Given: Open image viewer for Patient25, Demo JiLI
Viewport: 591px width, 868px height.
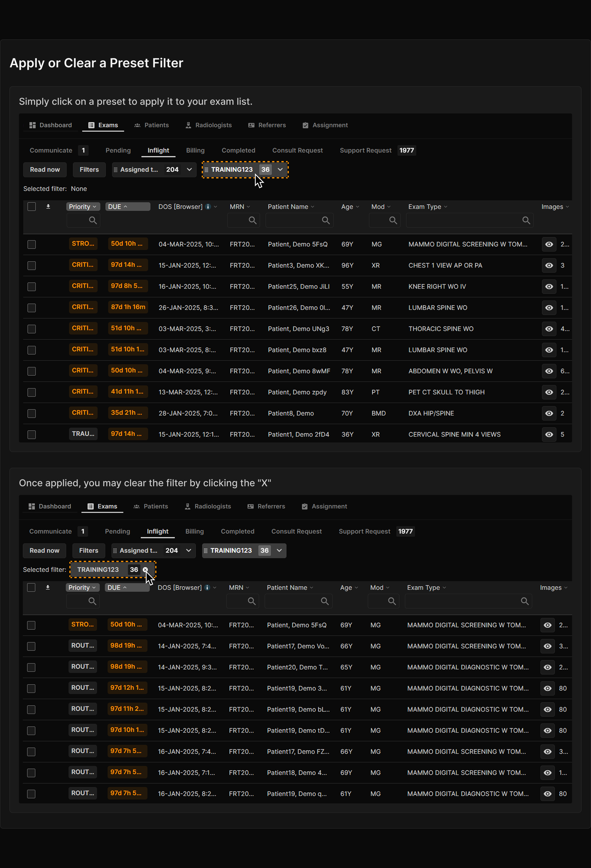Looking at the screenshot, I should click(549, 286).
